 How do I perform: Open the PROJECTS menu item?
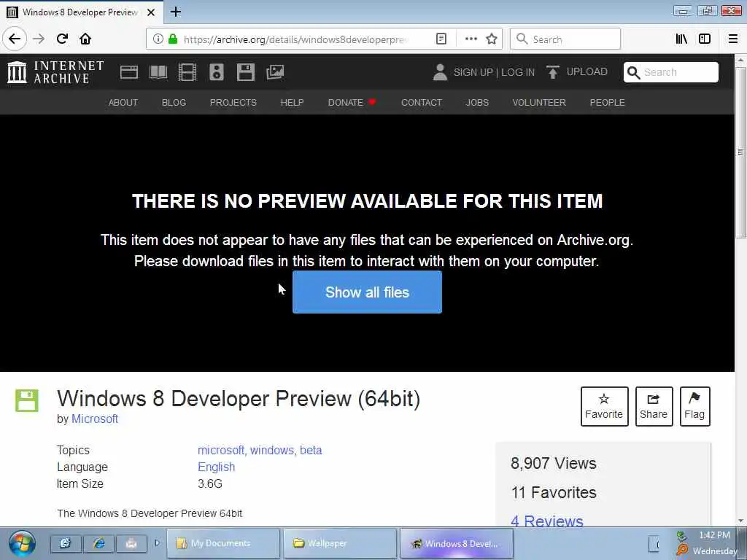click(233, 102)
